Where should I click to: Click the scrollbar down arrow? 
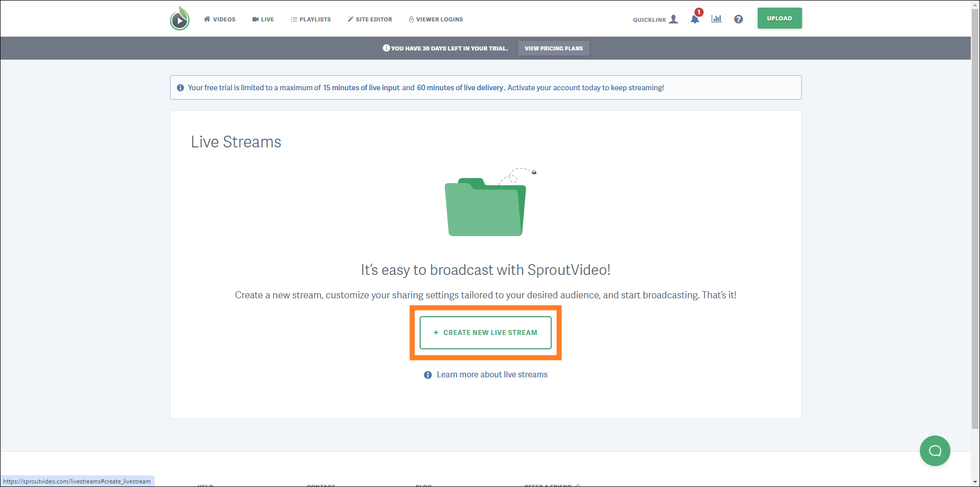click(975, 482)
